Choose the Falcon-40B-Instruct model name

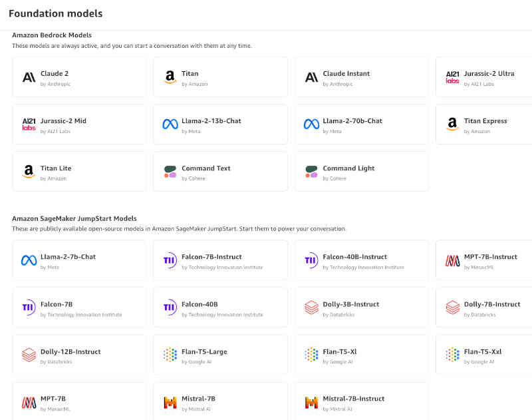[x=354, y=257]
